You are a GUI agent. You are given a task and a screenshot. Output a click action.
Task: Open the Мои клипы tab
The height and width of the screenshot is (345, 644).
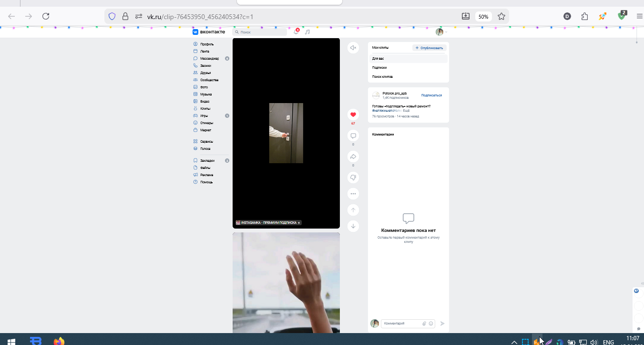(x=380, y=48)
